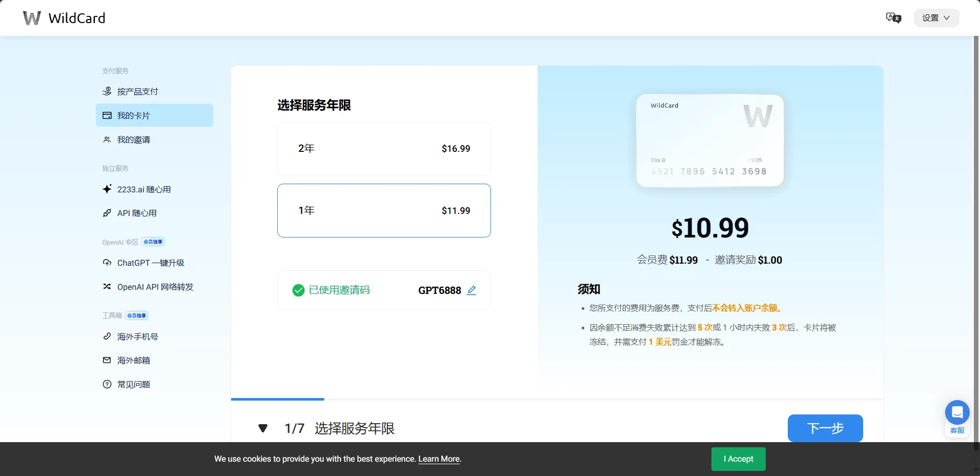The height and width of the screenshot is (476, 980).
Task: Expand the 1/7 step list triangle
Action: coord(263,428)
